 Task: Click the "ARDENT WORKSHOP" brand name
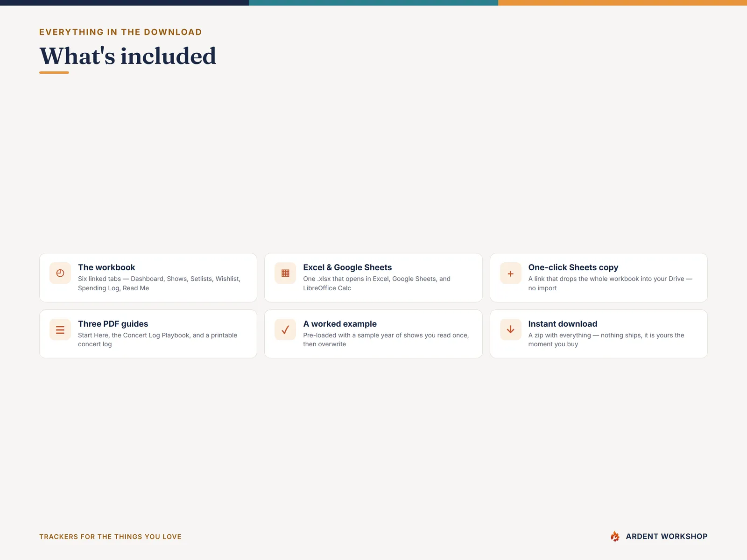point(666,537)
